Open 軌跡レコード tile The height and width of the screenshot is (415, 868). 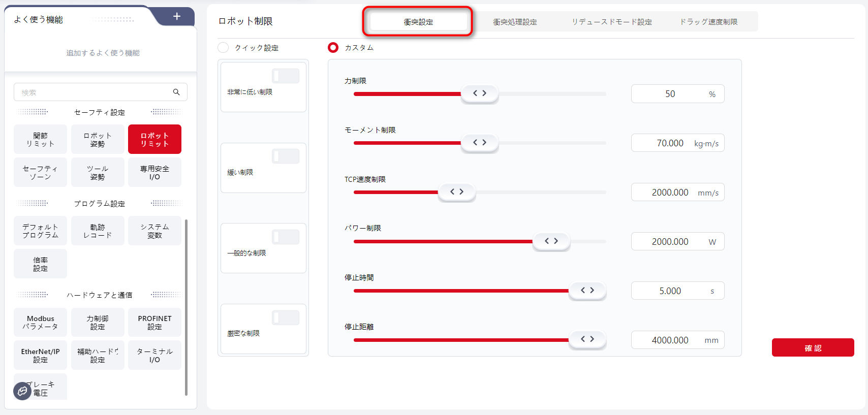[x=98, y=231]
